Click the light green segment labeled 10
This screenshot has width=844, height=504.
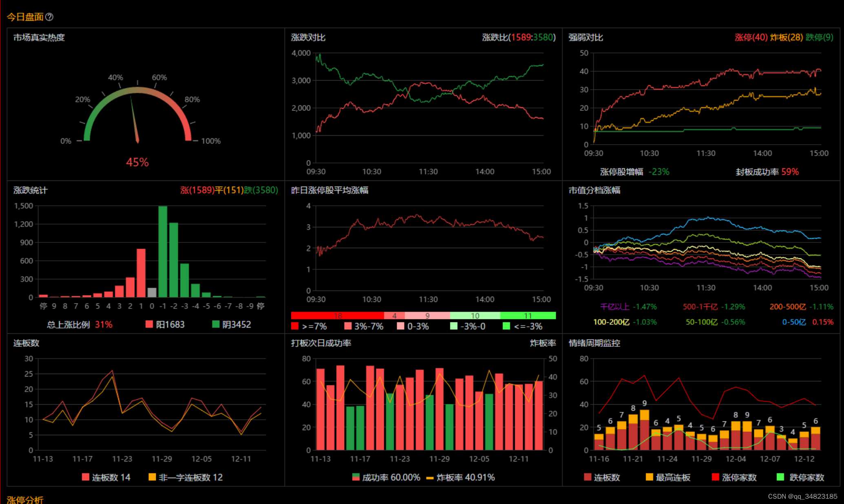[475, 316]
